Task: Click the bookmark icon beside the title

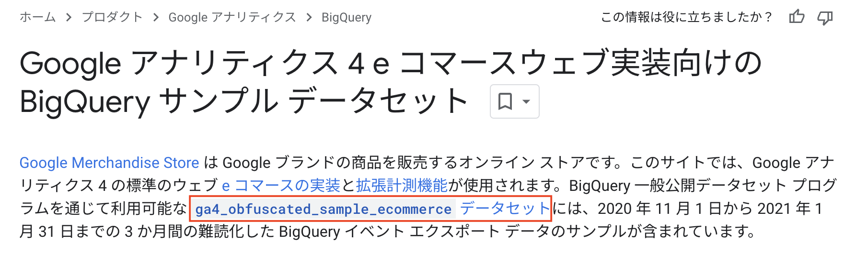Action: point(505,101)
